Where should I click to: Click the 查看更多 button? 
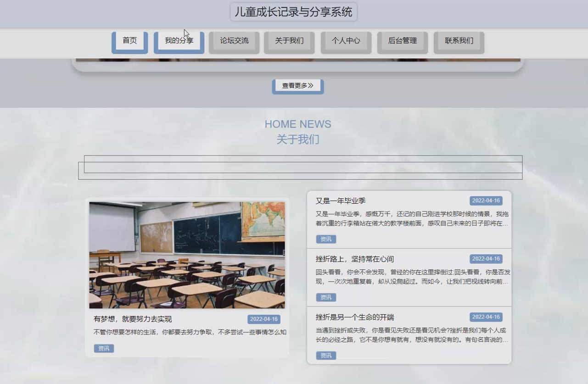[x=298, y=87]
